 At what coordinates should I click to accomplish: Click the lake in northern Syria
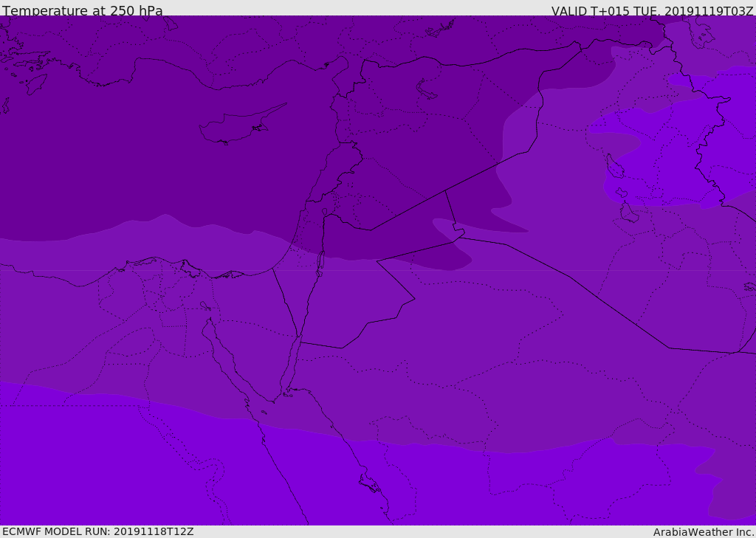point(425,90)
